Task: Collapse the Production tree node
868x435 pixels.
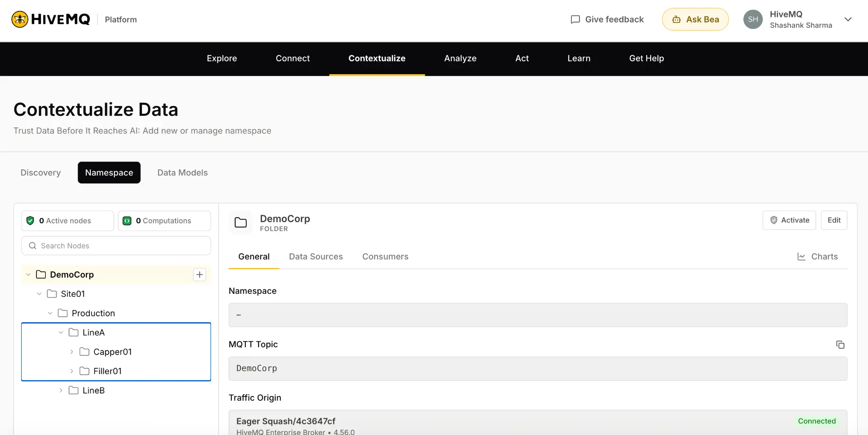Action: [50, 313]
